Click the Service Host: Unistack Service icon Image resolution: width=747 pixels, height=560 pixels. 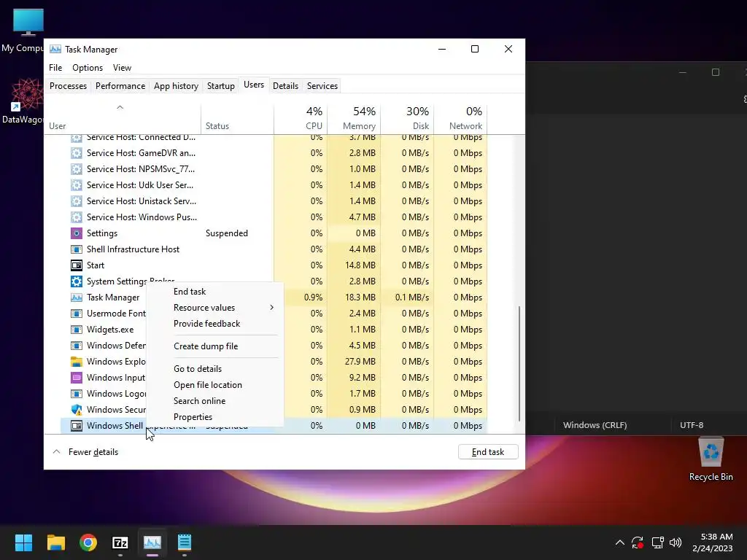pos(76,201)
